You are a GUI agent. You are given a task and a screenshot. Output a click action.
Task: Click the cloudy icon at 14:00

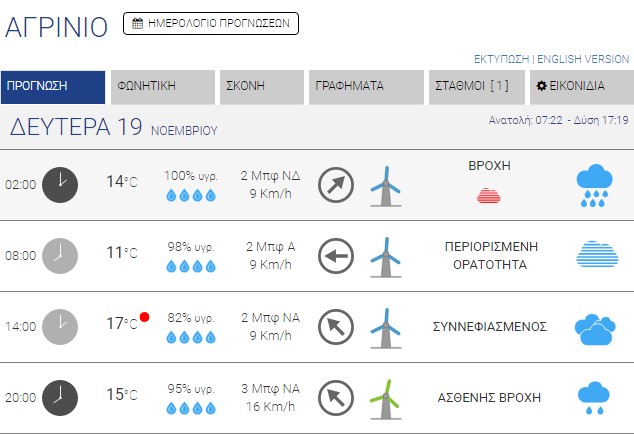tap(594, 327)
